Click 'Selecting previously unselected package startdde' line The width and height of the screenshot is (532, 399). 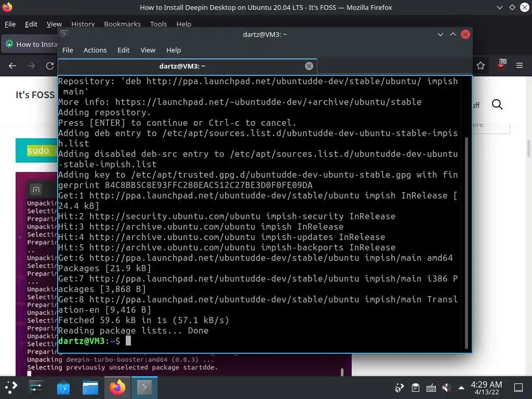123,367
